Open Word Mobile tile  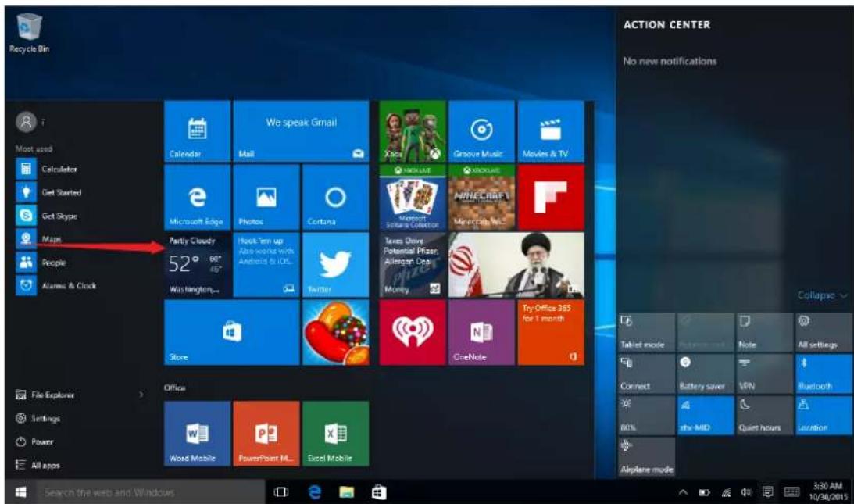196,434
